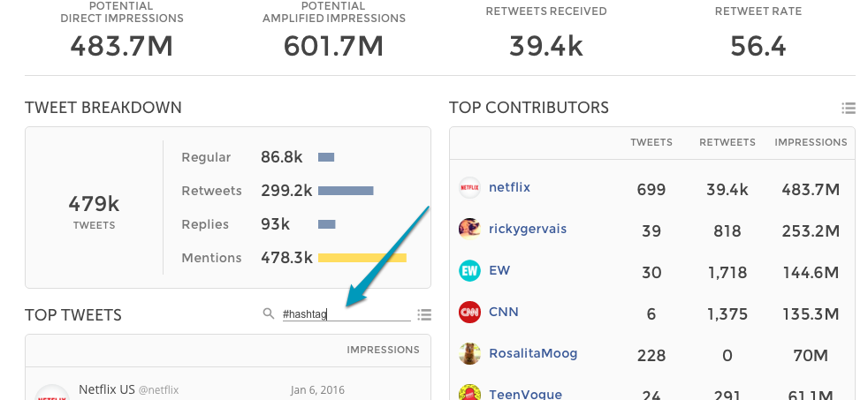Open the Netflix US tweet author name
The image size is (868, 400).
coord(106,389)
